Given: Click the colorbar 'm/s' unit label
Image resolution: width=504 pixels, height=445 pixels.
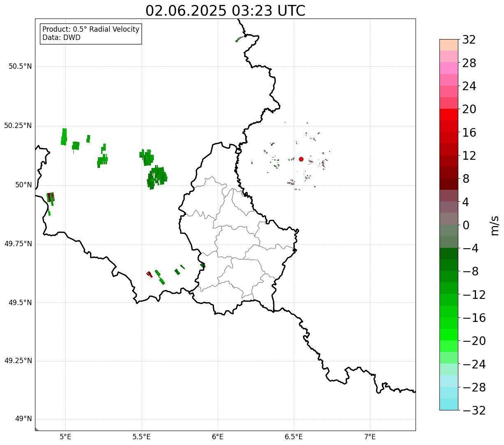Looking at the screenshot, I should pyautogui.click(x=494, y=225).
